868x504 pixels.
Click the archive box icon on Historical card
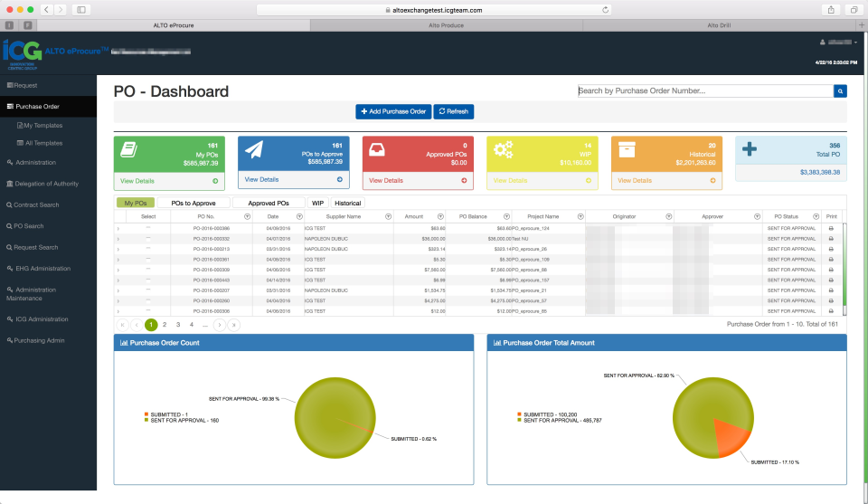[627, 149]
